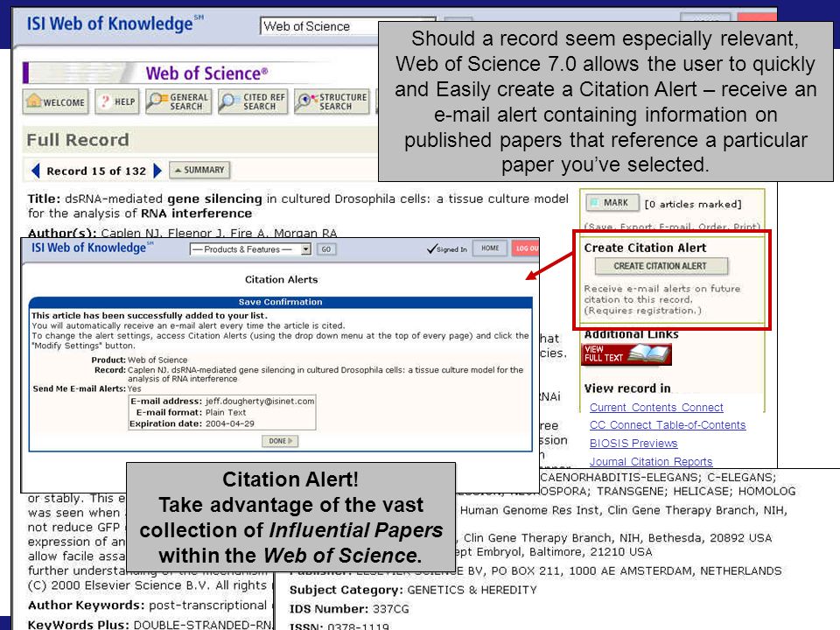Click the Full Record heading

tap(78, 140)
